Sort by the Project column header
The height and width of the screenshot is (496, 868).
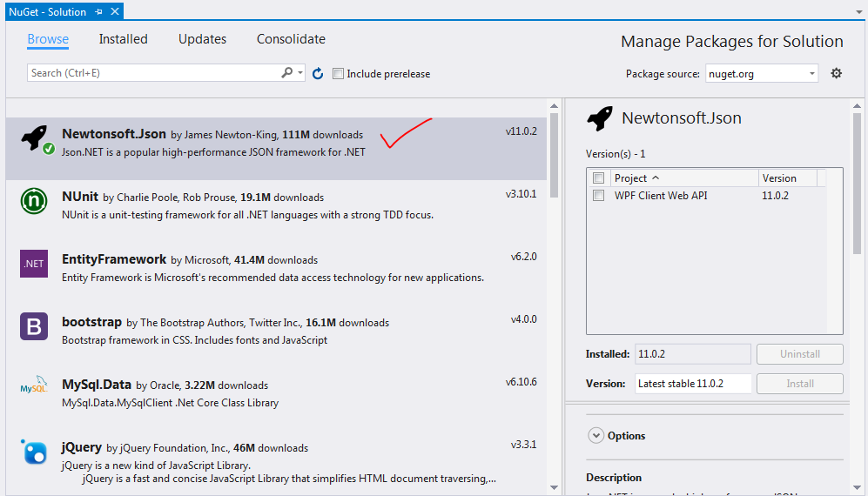tap(685, 178)
